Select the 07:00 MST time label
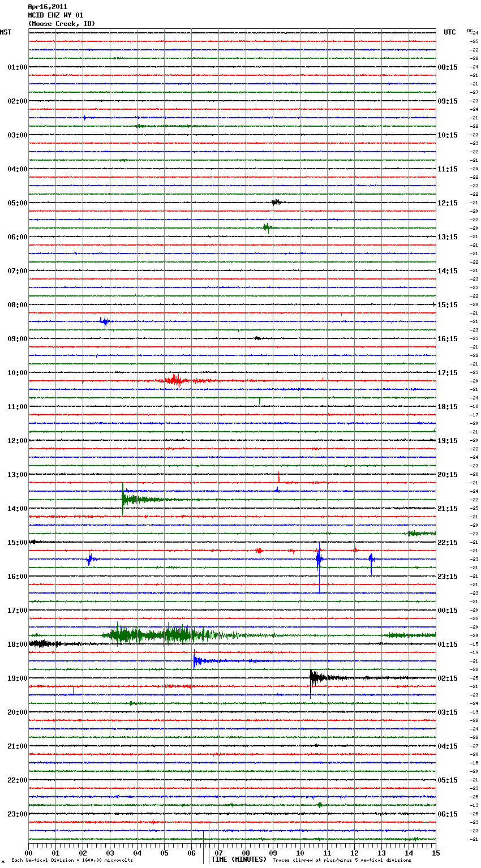 [x=18, y=271]
